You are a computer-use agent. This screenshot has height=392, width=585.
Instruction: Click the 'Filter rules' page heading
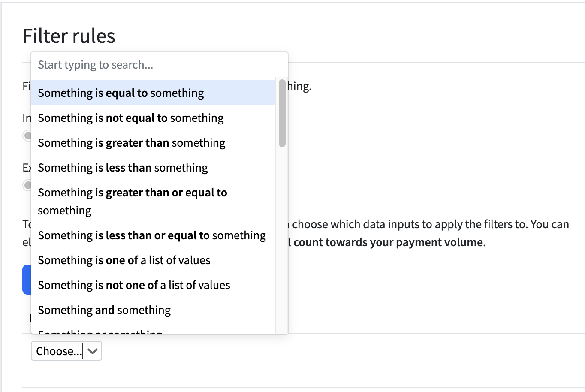(x=69, y=36)
